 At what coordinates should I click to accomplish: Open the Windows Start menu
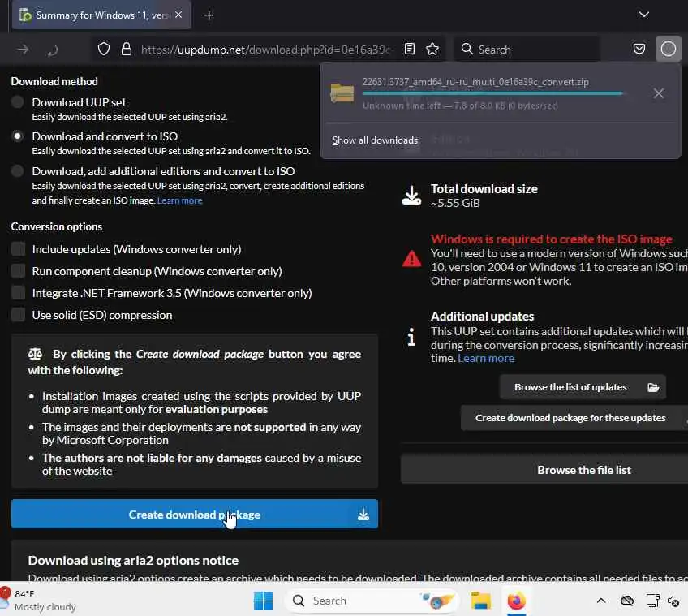coord(263,601)
